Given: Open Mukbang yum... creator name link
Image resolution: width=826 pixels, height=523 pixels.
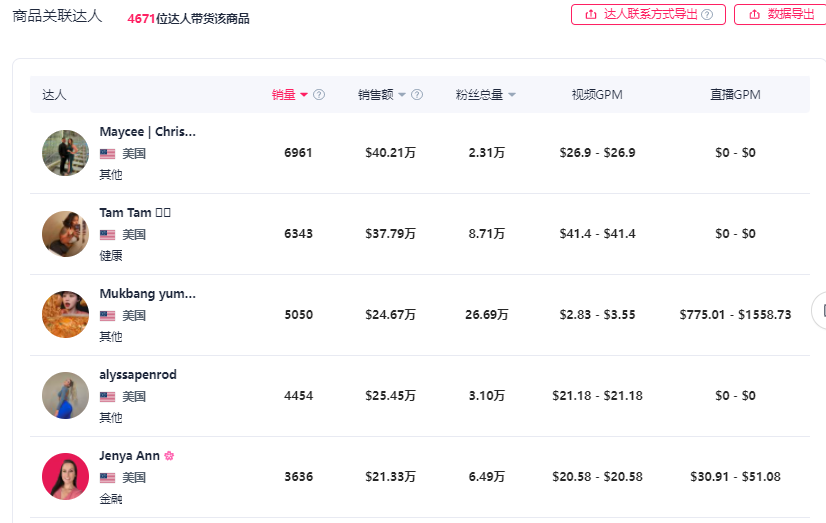Looking at the screenshot, I should click(147, 294).
